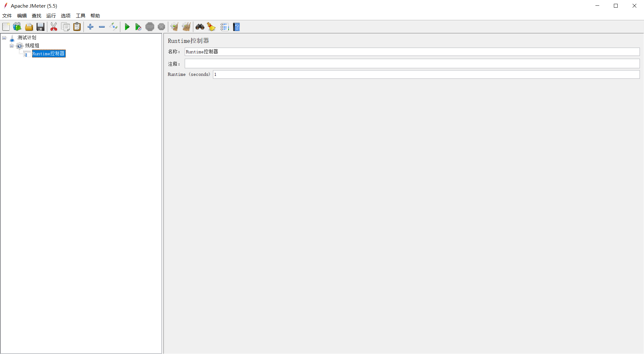The width and height of the screenshot is (644, 354).
Task: Expand all with the plus icon
Action: (90, 27)
